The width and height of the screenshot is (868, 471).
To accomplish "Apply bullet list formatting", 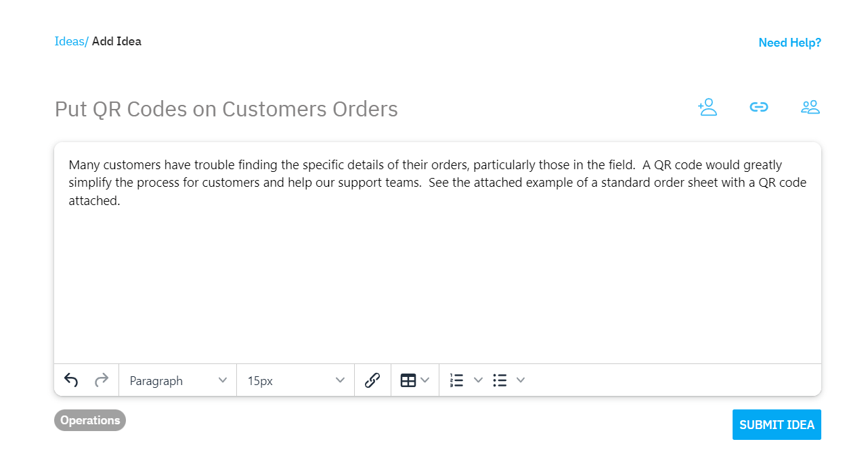I will click(500, 380).
